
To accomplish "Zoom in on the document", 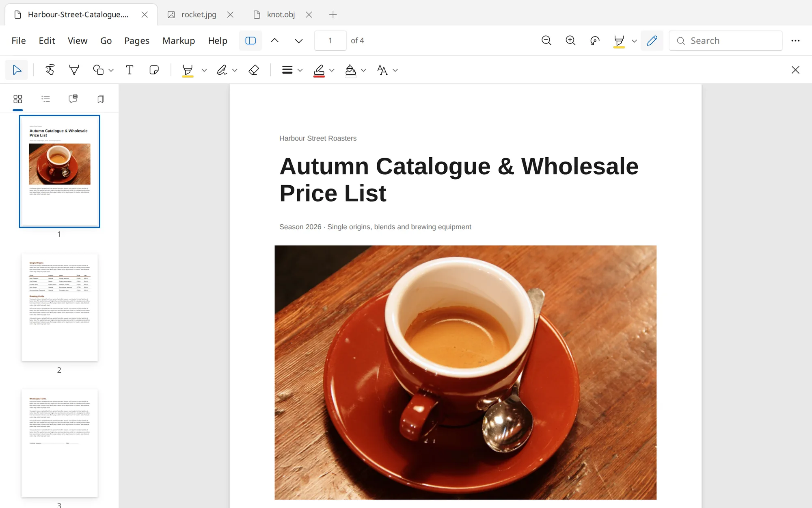I will coord(570,41).
